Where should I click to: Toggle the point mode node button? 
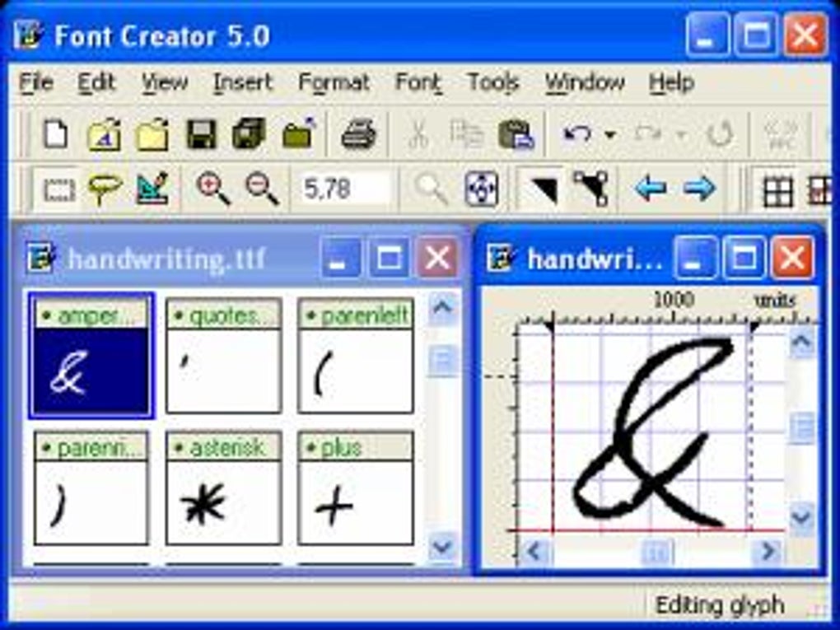pyautogui.click(x=590, y=189)
